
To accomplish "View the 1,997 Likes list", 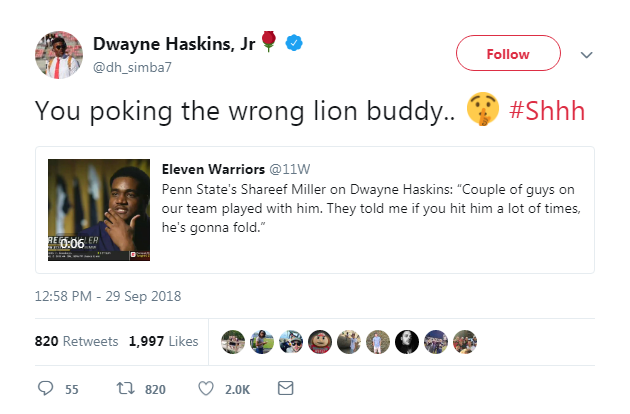I will [x=163, y=341].
